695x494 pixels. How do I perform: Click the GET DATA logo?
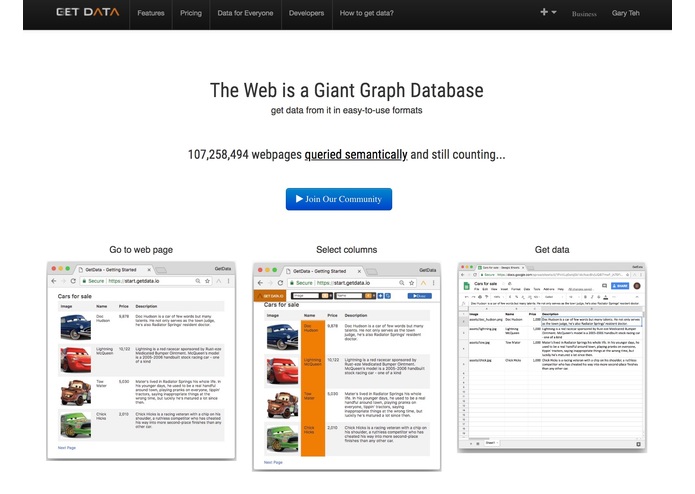tap(88, 12)
